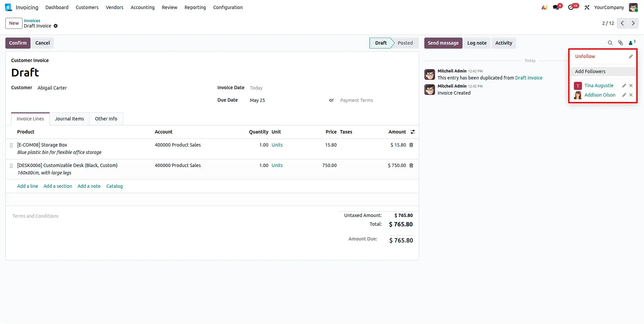Click Addison Olson follower avatar
Screen dimensions: 644x324
pos(578,95)
